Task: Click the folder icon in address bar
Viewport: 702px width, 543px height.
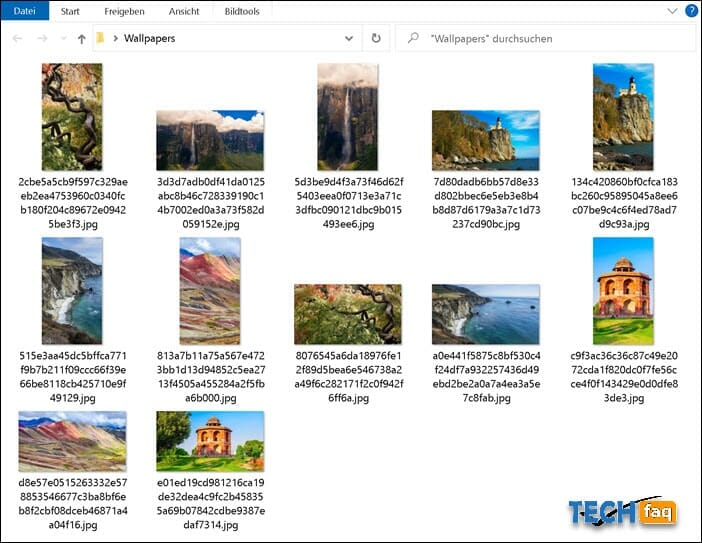Action: [x=100, y=38]
